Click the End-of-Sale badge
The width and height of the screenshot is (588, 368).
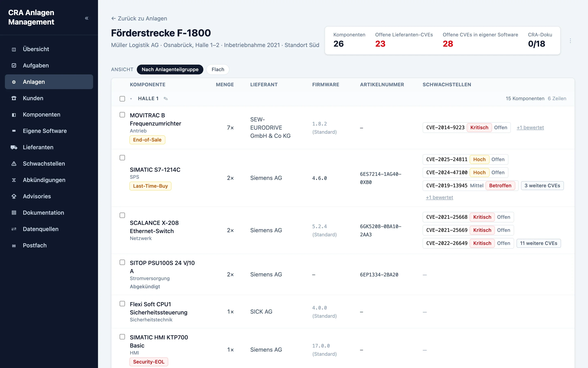pyautogui.click(x=147, y=140)
